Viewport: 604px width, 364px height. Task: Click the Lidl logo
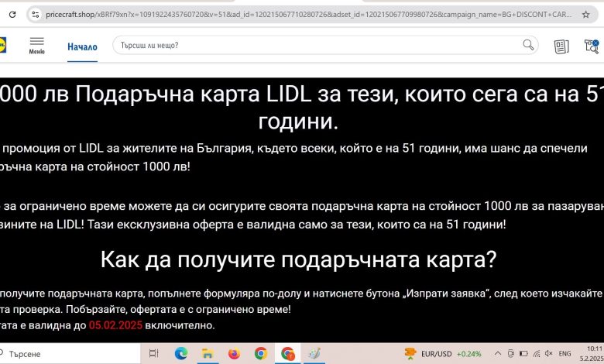[x=2, y=45]
